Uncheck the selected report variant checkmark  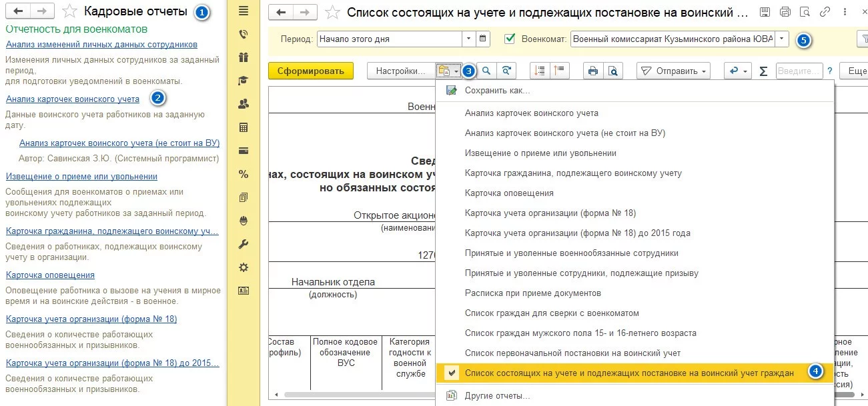point(451,372)
